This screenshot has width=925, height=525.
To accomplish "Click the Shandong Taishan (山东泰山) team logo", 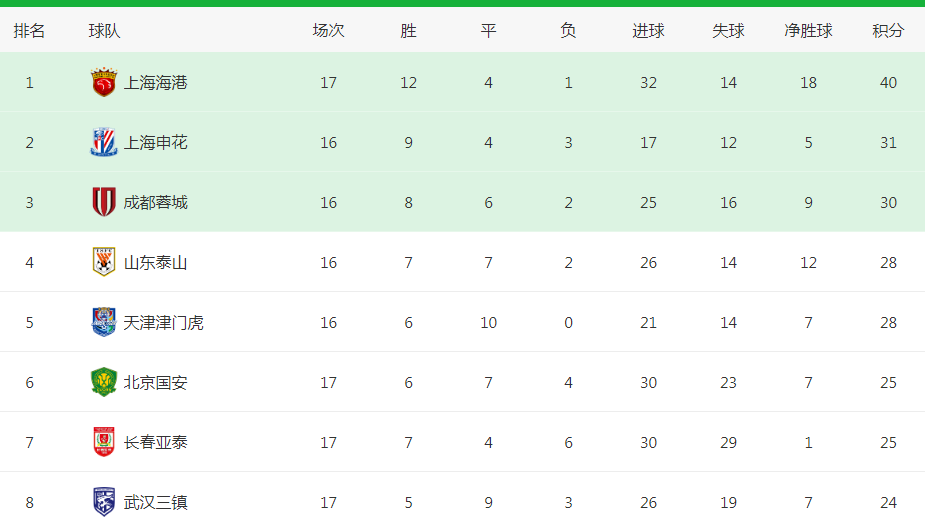I will pos(104,263).
